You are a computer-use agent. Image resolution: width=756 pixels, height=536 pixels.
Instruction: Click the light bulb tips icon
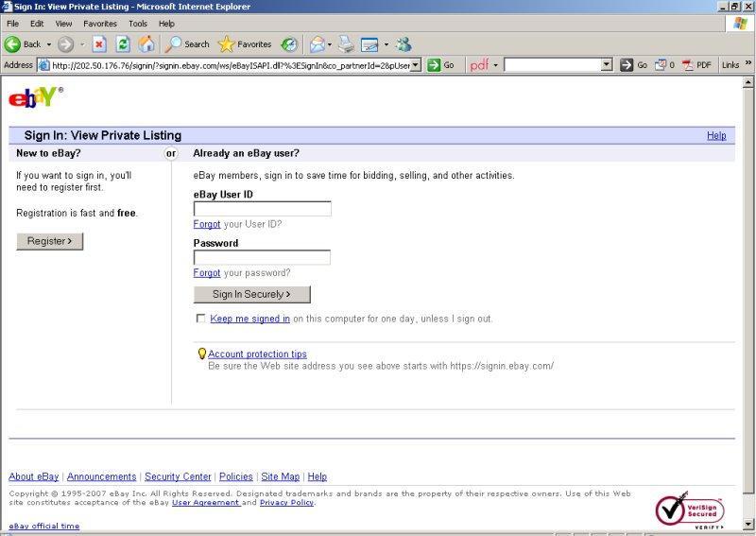coord(202,354)
